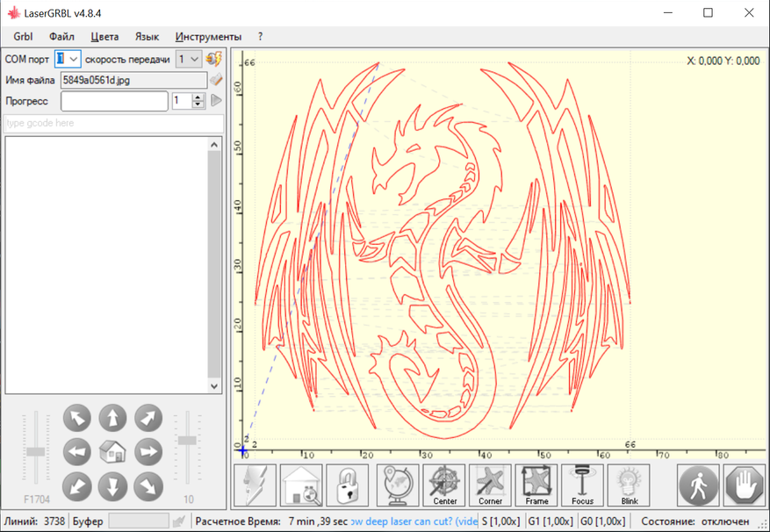This screenshot has height=532, width=770.
Task: Click the connect plug icon
Action: pyautogui.click(x=214, y=59)
